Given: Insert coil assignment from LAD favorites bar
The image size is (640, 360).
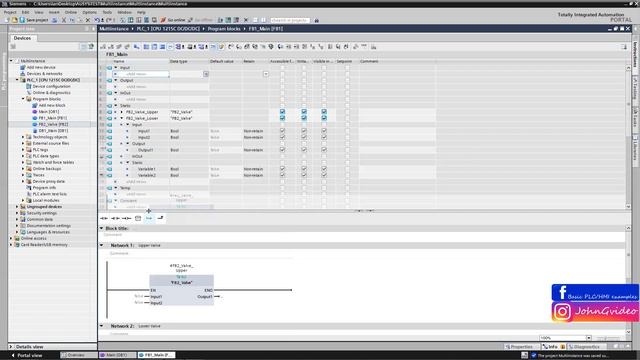Looking at the screenshot, I should click(127, 218).
